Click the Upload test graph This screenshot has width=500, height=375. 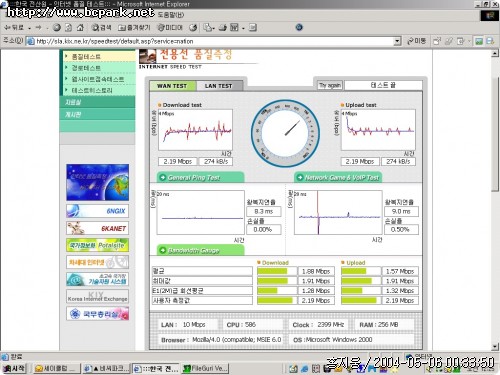point(378,130)
